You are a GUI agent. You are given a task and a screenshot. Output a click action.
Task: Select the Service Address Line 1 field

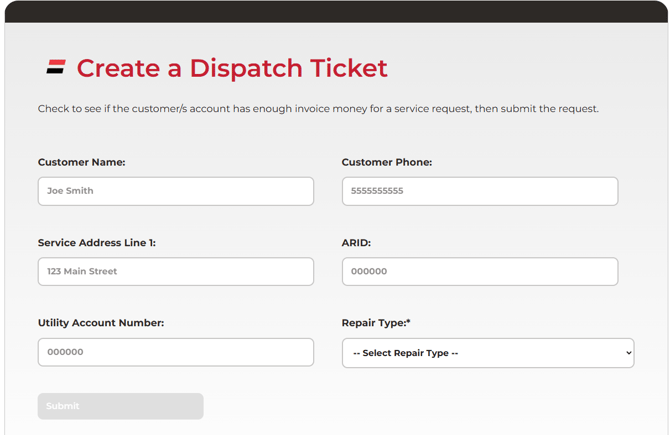(176, 271)
